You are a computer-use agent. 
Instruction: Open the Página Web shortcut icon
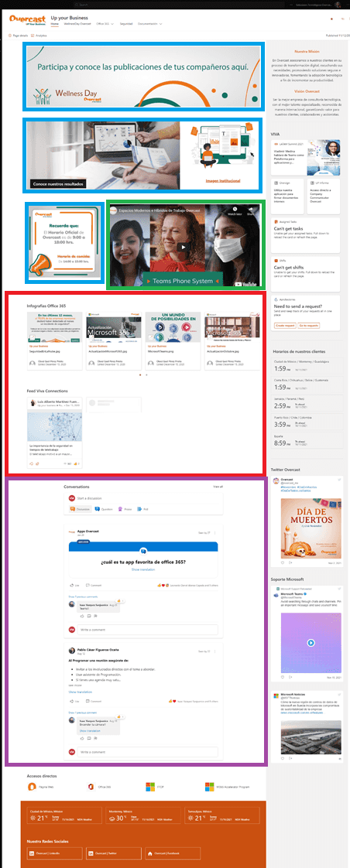point(32,787)
